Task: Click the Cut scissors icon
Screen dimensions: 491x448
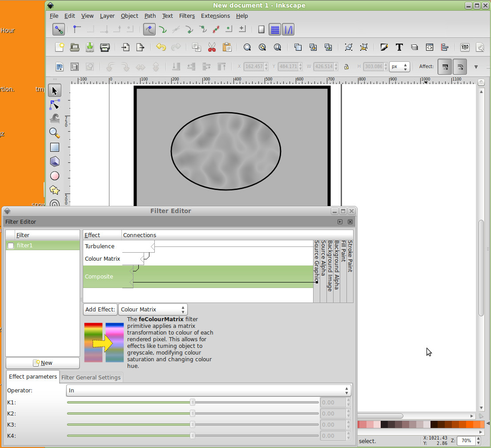Action: (x=212, y=47)
